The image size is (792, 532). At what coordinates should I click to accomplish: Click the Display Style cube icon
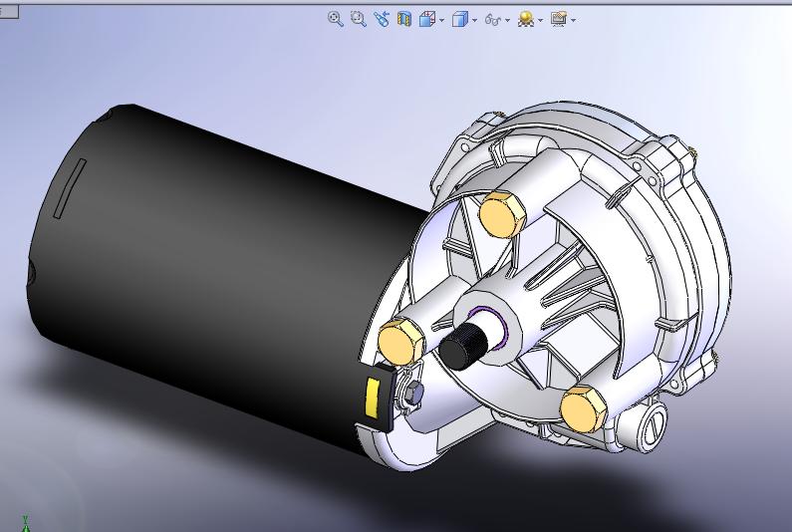point(459,19)
